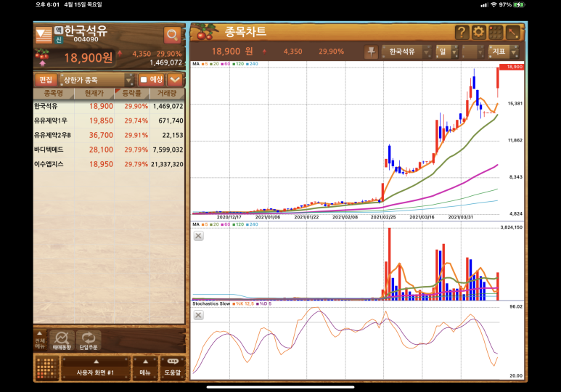
Task: Open 단일주문 single order icon
Action: click(x=89, y=340)
